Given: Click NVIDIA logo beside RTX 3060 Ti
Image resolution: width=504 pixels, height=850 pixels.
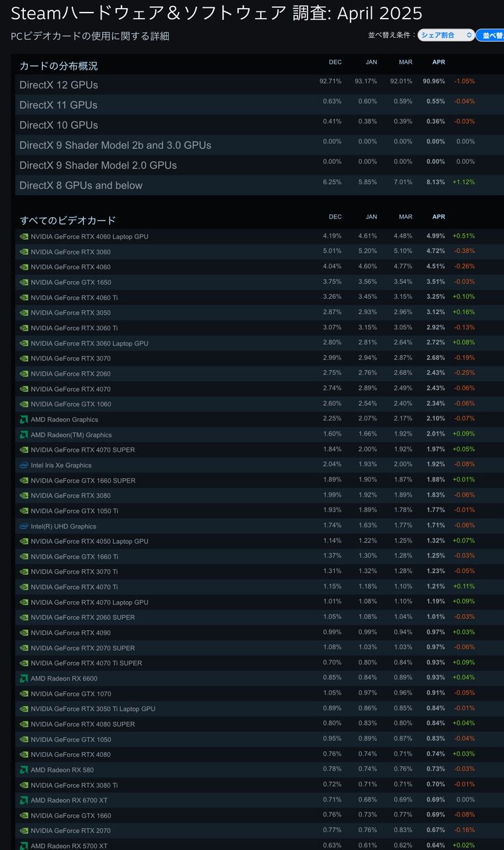Looking at the screenshot, I should click(24, 328).
